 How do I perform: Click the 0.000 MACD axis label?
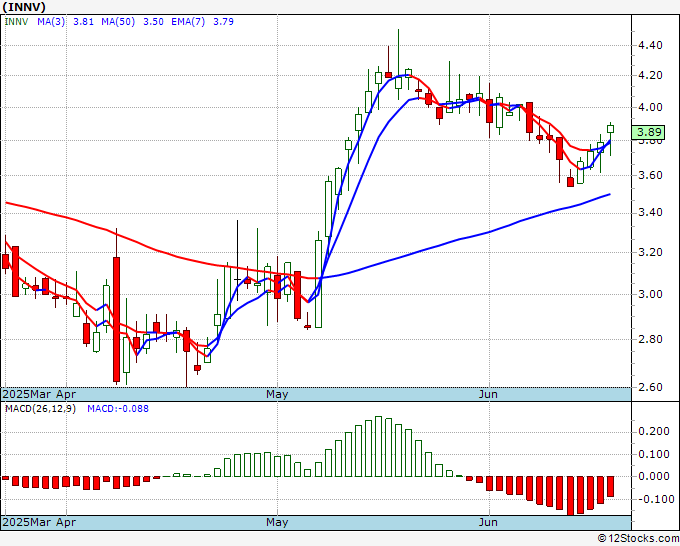pyautogui.click(x=654, y=476)
